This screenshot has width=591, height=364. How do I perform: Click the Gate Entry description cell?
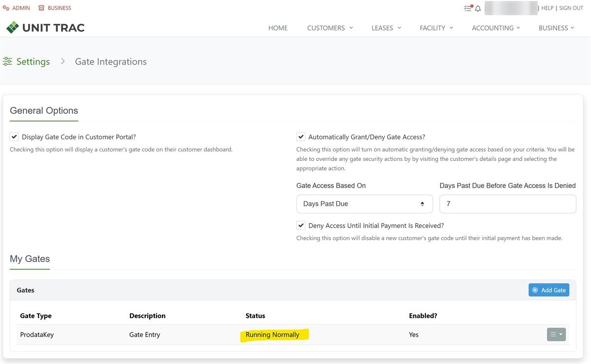coord(145,334)
